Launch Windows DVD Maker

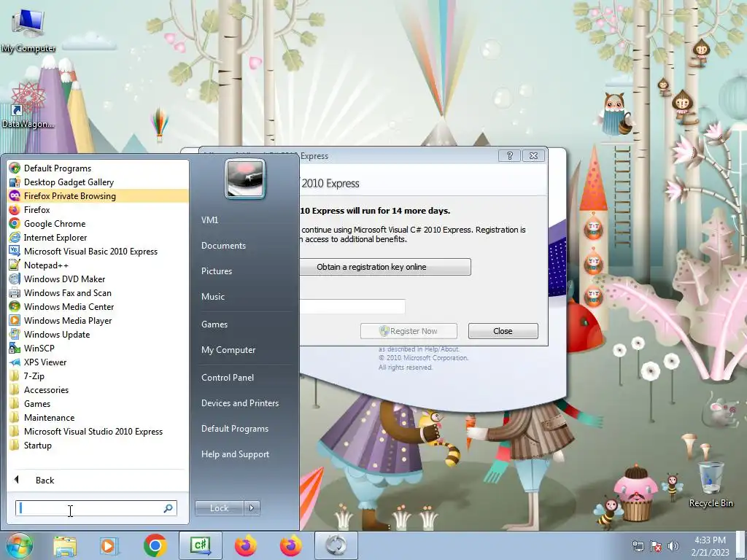(98, 279)
